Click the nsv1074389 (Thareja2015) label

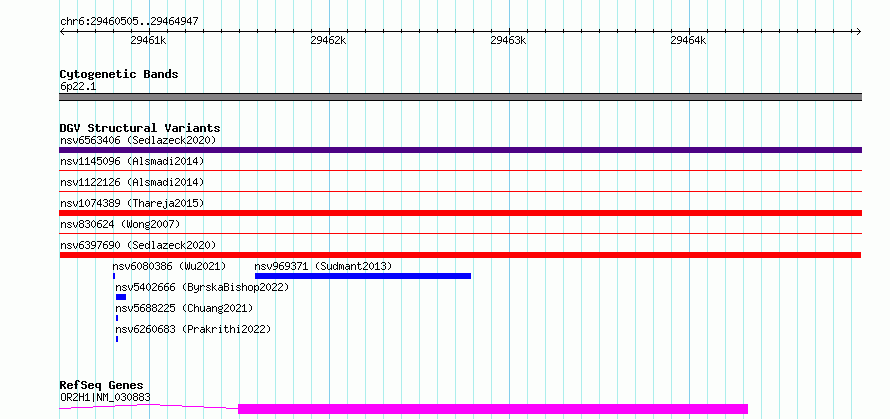pyautogui.click(x=132, y=203)
